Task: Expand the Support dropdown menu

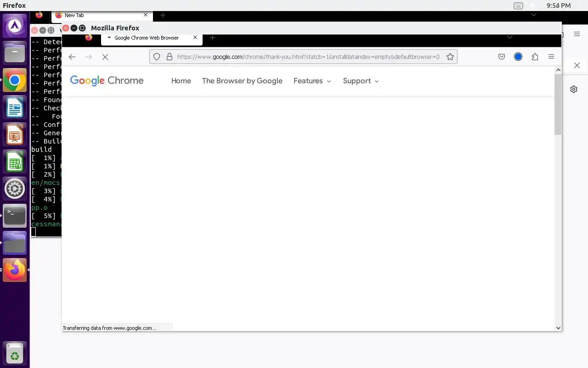Action: (x=361, y=80)
